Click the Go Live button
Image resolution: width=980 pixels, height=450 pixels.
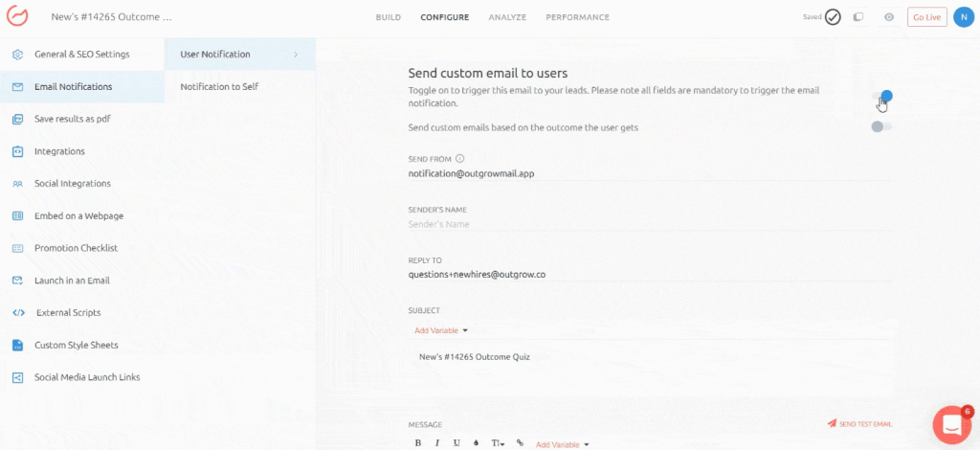coord(926,17)
